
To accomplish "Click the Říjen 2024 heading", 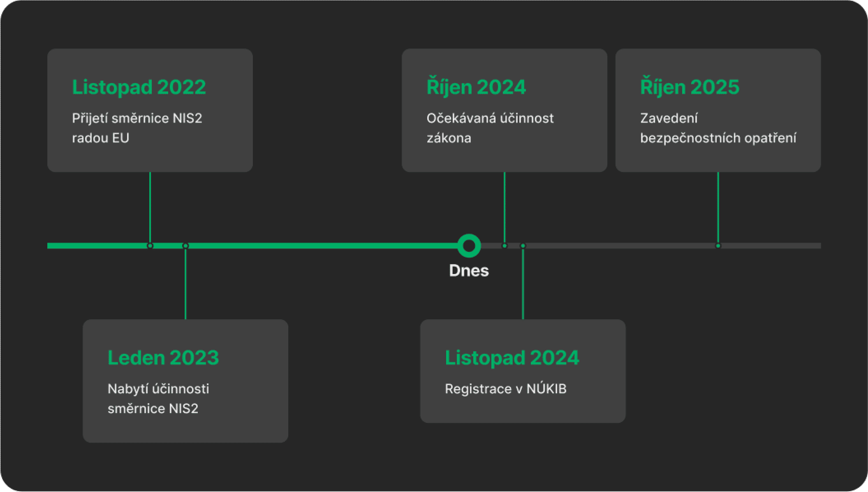I will click(x=476, y=87).
